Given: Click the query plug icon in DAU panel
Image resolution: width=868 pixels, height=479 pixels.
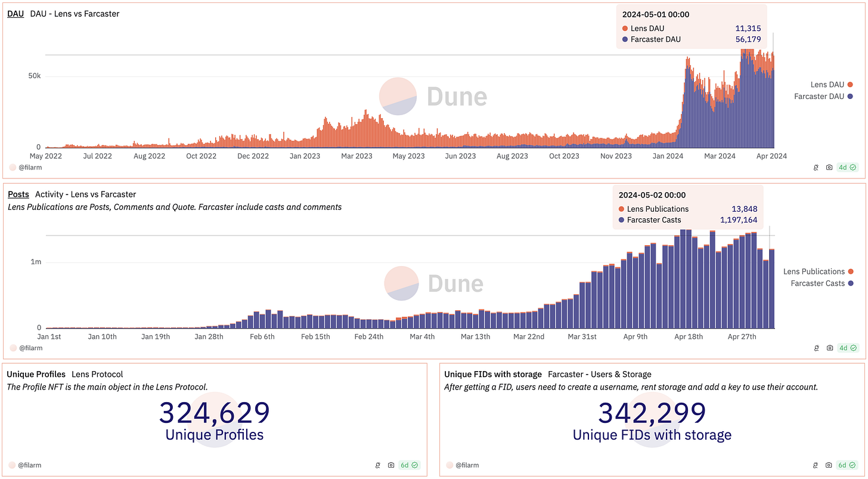Looking at the screenshot, I should [816, 168].
